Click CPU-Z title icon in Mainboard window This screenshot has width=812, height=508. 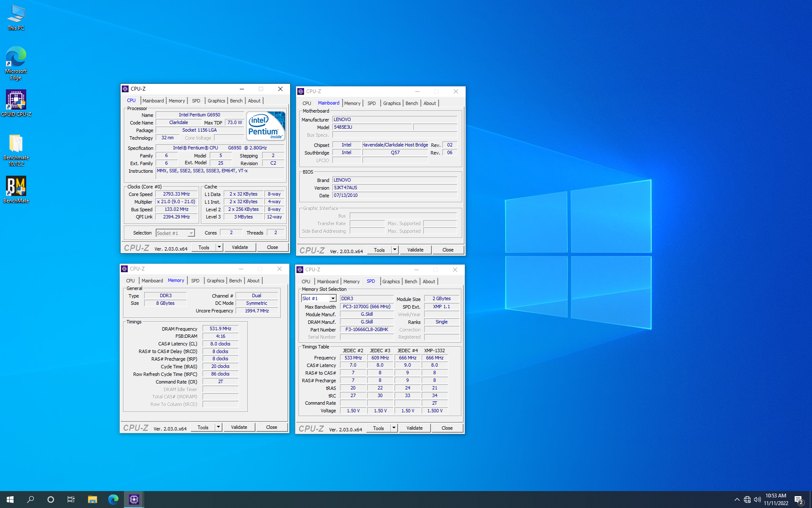coord(301,91)
